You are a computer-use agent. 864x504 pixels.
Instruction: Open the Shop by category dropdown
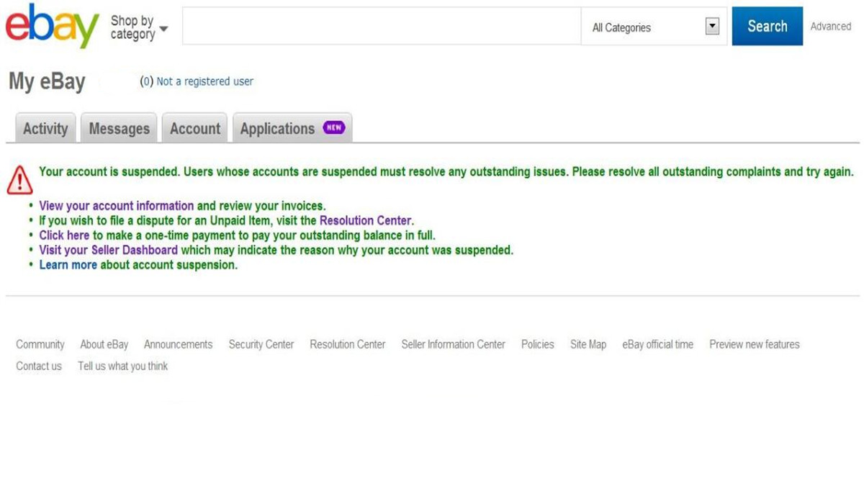tap(139, 28)
